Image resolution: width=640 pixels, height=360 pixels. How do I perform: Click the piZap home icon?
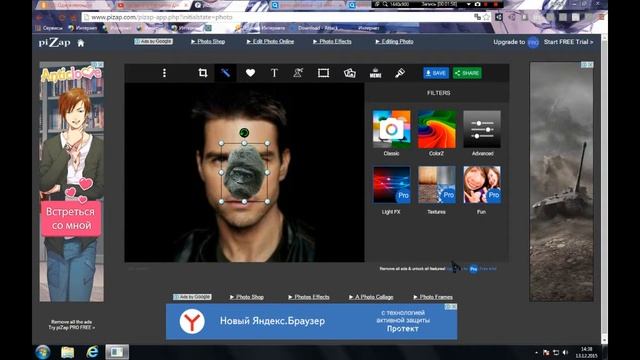pyautogui.click(x=81, y=43)
